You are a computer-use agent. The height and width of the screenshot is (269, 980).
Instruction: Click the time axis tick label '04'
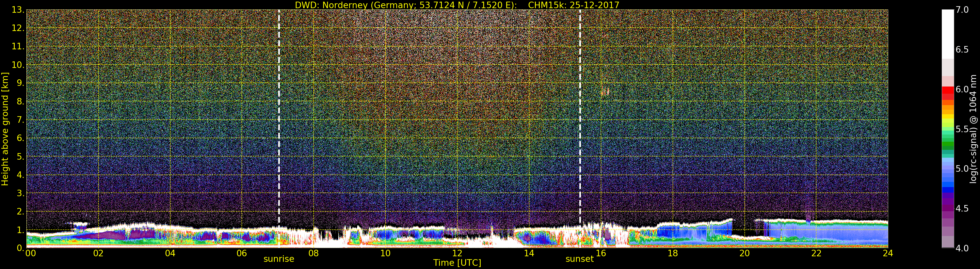(170, 253)
